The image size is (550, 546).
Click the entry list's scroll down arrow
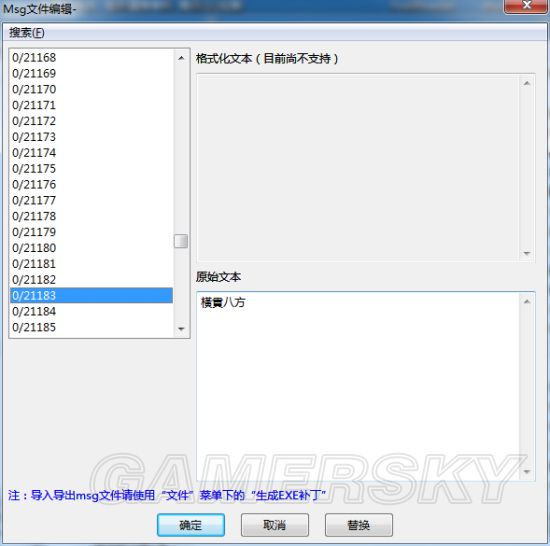(181, 329)
